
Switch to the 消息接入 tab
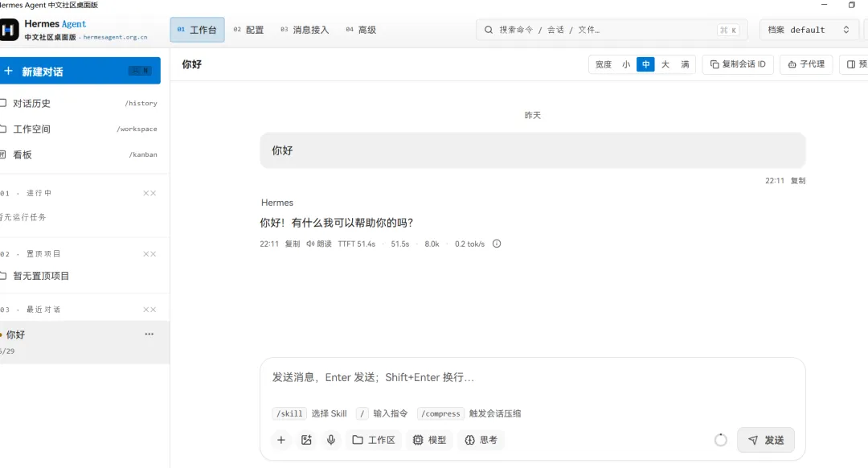pyautogui.click(x=305, y=30)
